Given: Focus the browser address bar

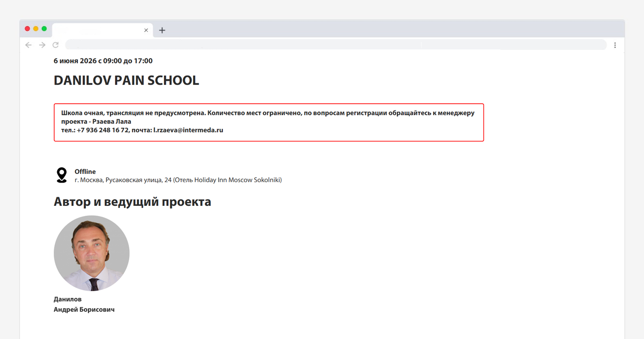Looking at the screenshot, I should [336, 45].
